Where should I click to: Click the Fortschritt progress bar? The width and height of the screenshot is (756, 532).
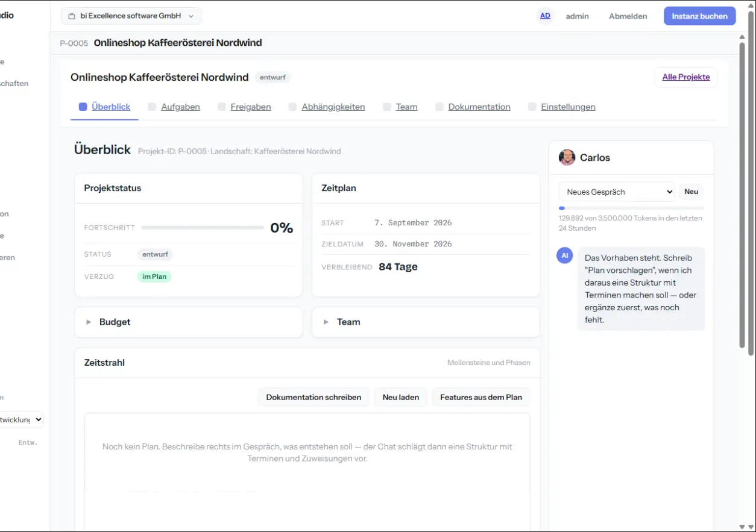pyautogui.click(x=203, y=228)
